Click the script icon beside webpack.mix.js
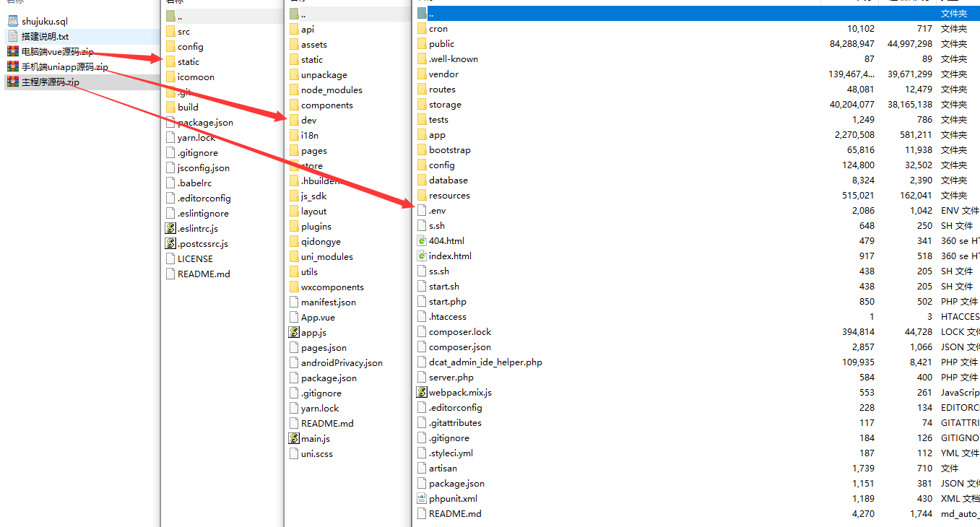Screen dimensions: 980x527 (422, 392)
